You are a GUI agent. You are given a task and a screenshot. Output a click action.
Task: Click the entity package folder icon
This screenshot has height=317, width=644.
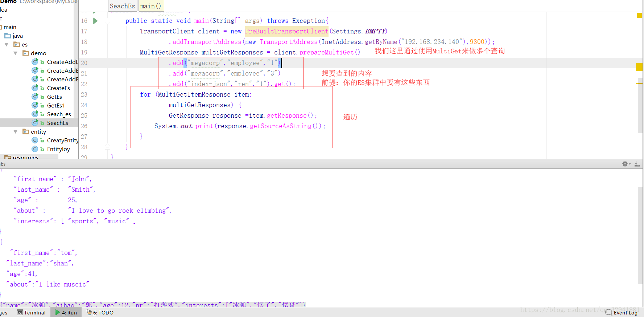coord(26,131)
